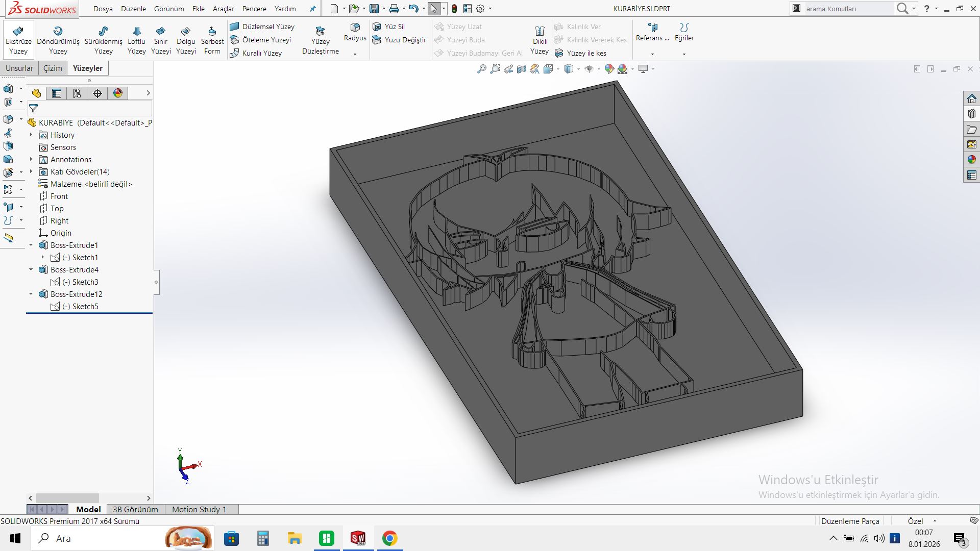Open the Appearances color-ball pane icon
The image size is (980, 551).
point(971,160)
